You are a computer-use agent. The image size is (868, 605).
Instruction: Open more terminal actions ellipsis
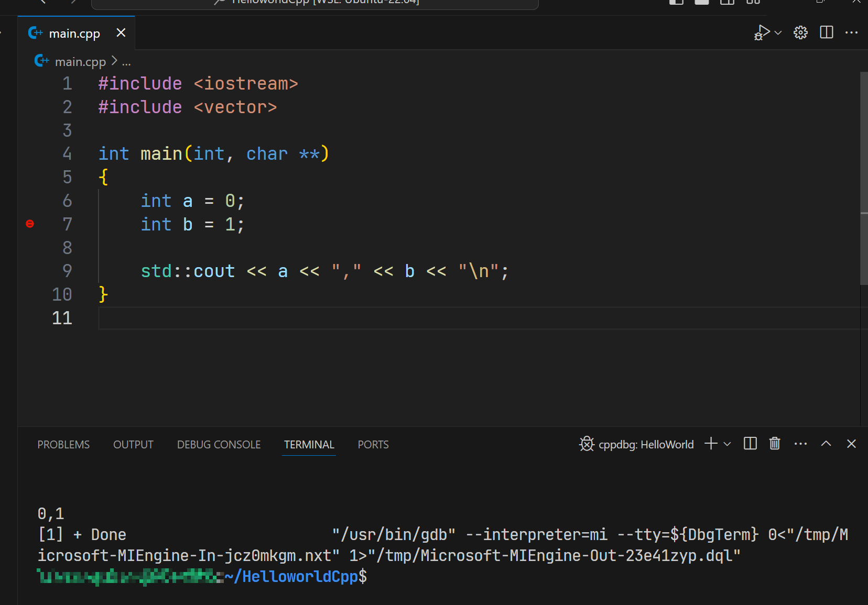point(800,444)
